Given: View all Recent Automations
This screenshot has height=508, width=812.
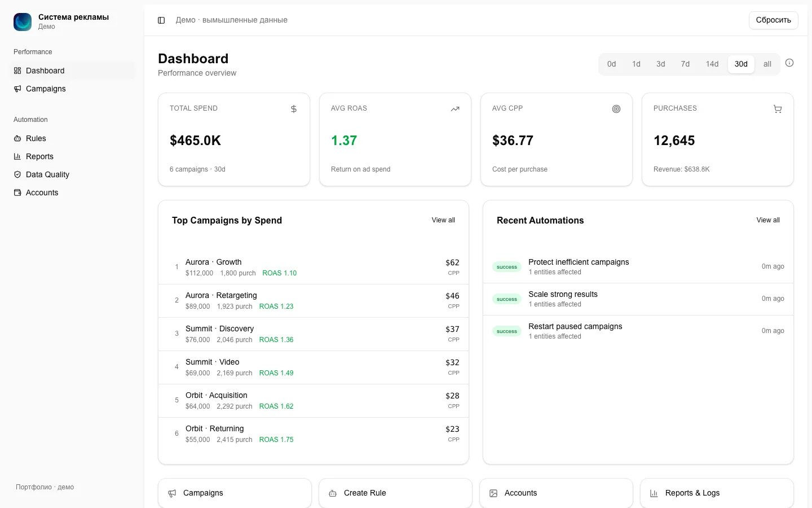Looking at the screenshot, I should tap(768, 220).
